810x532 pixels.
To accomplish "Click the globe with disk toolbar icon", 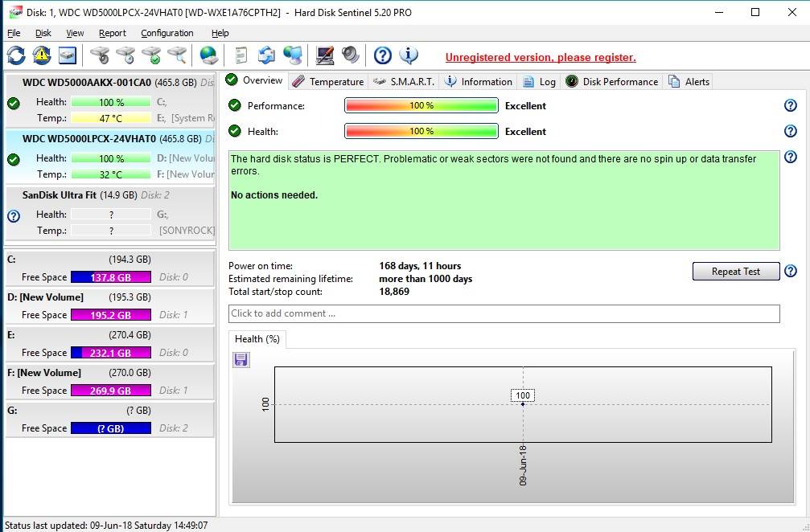I will [x=208, y=55].
